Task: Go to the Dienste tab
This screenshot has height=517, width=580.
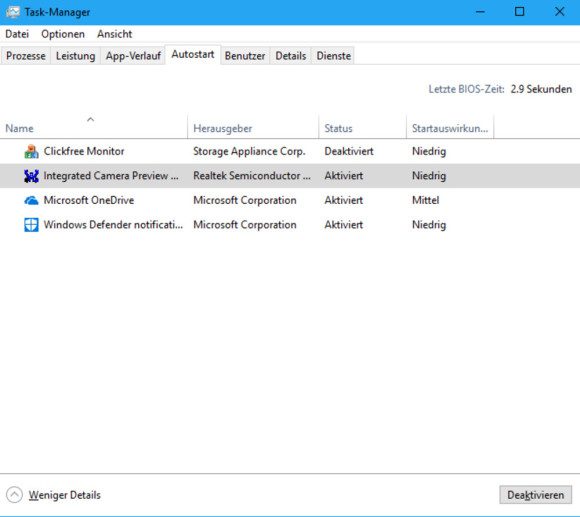Action: (334, 56)
